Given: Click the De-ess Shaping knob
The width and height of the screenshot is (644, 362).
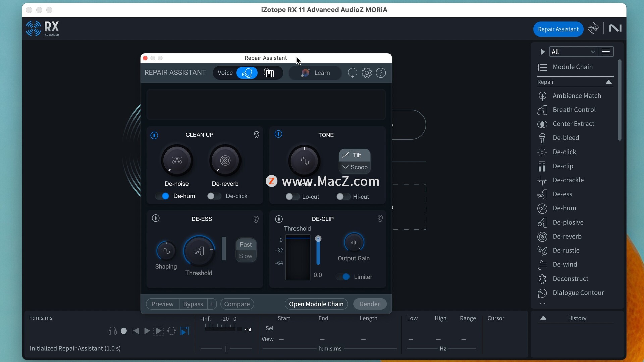Looking at the screenshot, I should (x=166, y=251).
